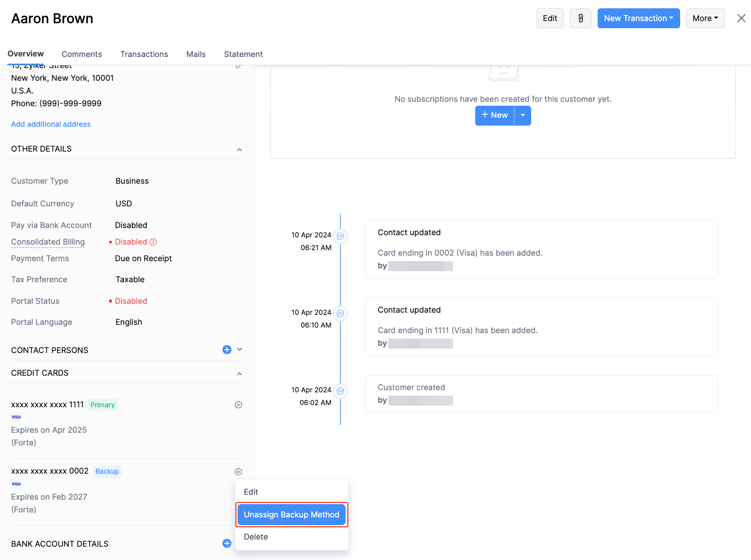The height and width of the screenshot is (560, 751).
Task: Add a contact person using the plus icon
Action: [227, 349]
